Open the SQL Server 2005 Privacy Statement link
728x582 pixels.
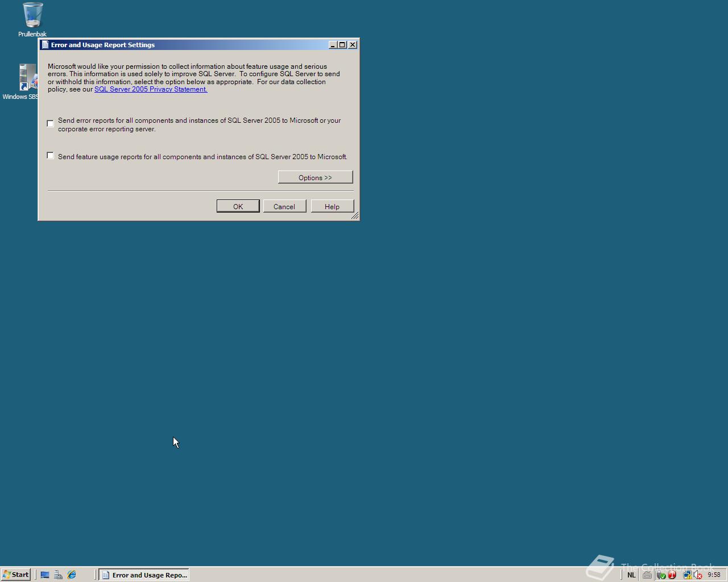(151, 89)
